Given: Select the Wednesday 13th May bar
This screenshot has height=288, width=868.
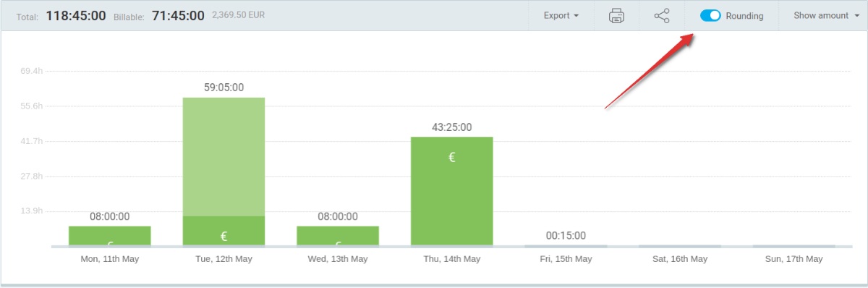Looking at the screenshot, I should 338,236.
